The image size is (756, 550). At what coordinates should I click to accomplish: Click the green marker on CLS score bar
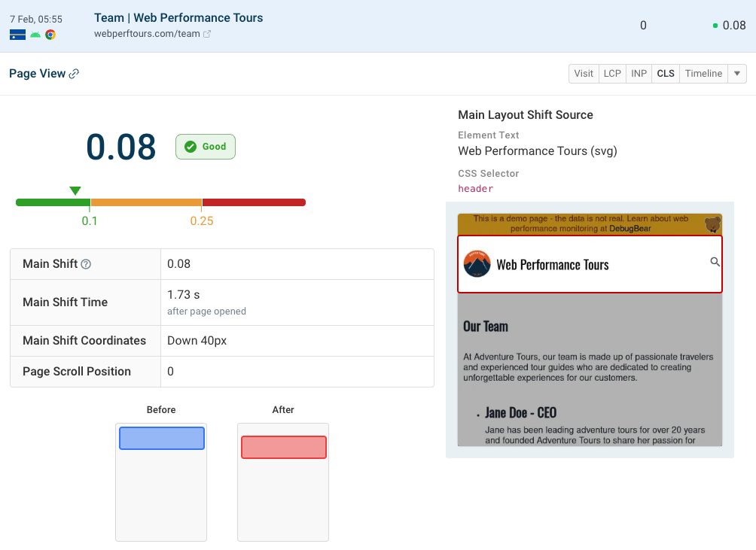(75, 191)
